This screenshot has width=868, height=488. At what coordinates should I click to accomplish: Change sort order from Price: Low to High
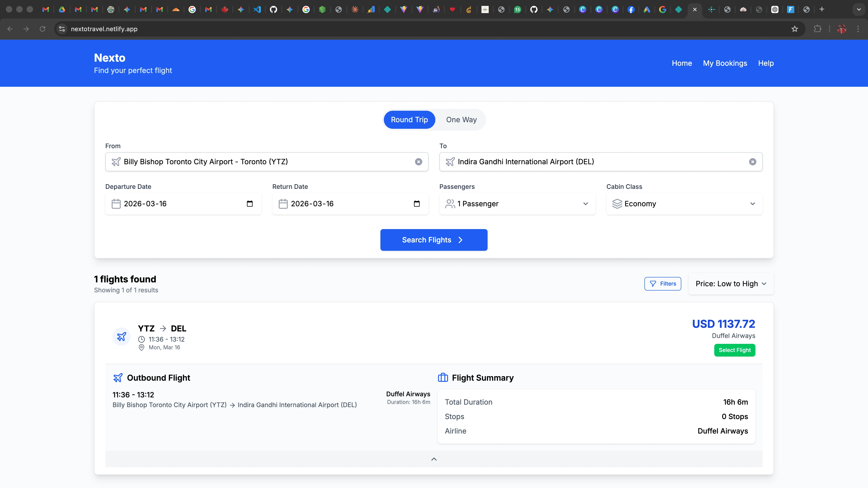[731, 284]
